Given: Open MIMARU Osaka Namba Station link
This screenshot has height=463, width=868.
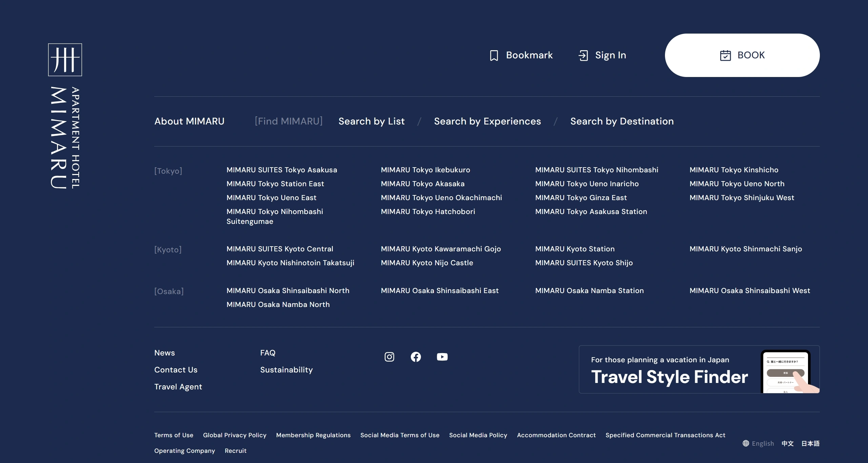Looking at the screenshot, I should tap(589, 290).
